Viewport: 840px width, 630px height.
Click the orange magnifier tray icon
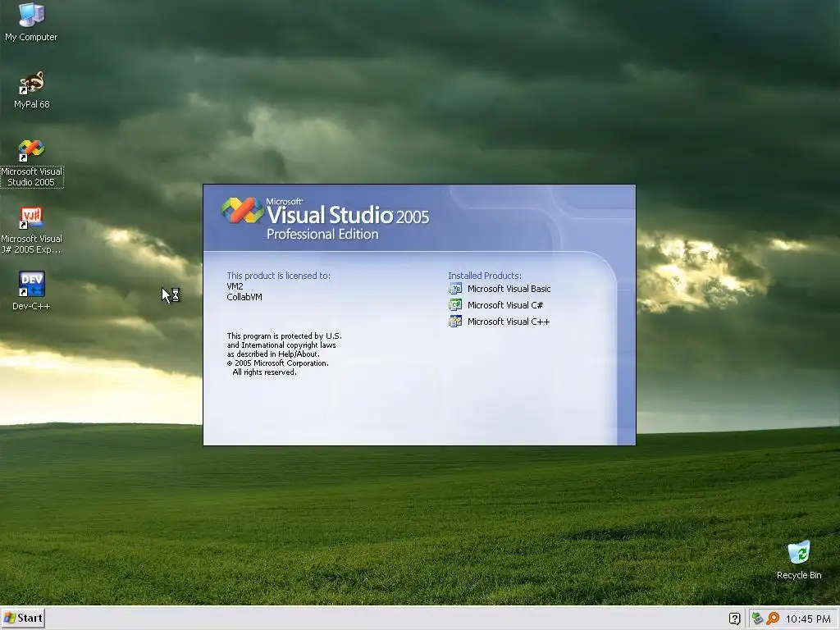pyautogui.click(x=773, y=619)
